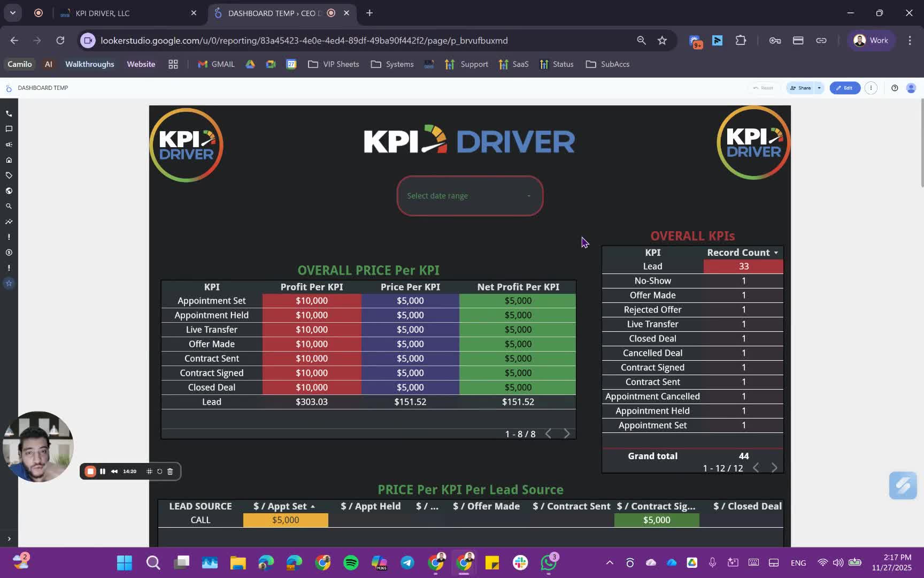This screenshot has height=578, width=924.
Task: Open the Status bookmark
Action: tap(557, 64)
